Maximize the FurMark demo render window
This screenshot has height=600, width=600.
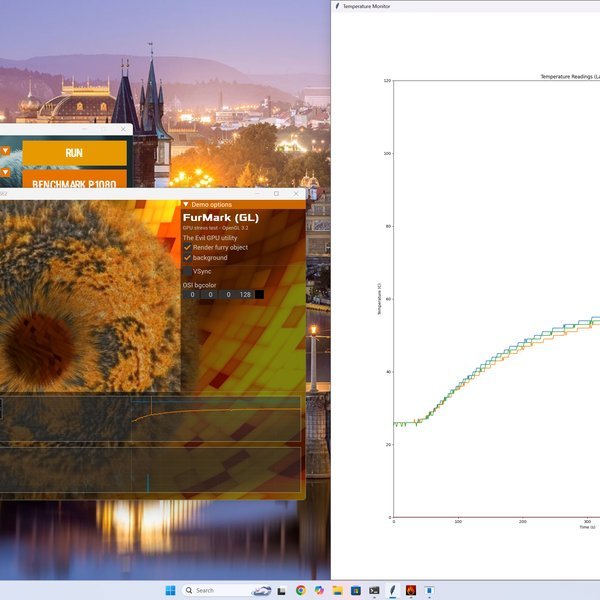(x=276, y=194)
